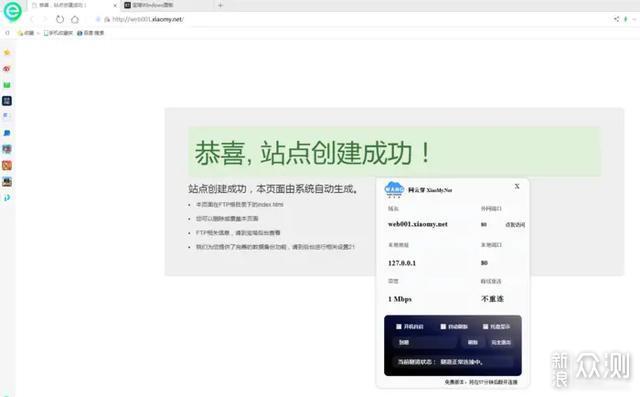Screen dimensions: 640x397
Task: Open the orange sidebar icon
Action: click(x=7, y=166)
